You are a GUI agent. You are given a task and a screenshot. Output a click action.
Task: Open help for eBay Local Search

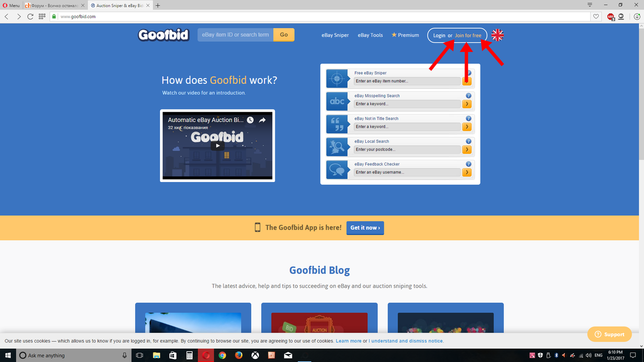pos(468,141)
